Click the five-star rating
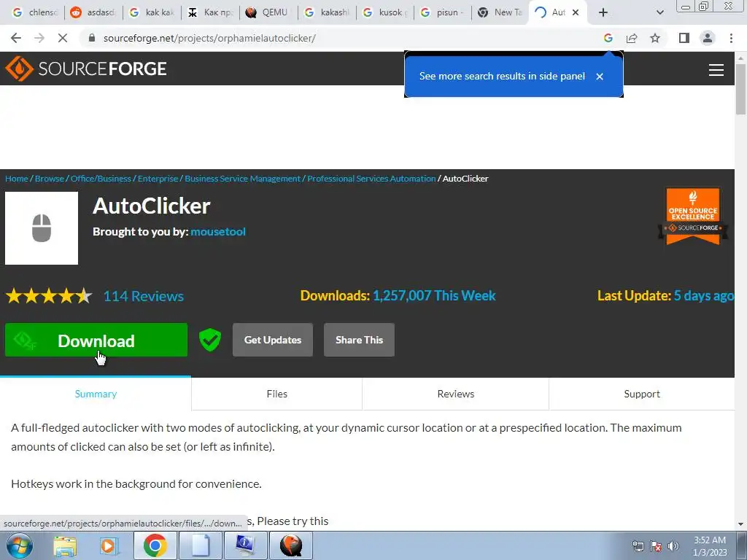 tap(49, 296)
